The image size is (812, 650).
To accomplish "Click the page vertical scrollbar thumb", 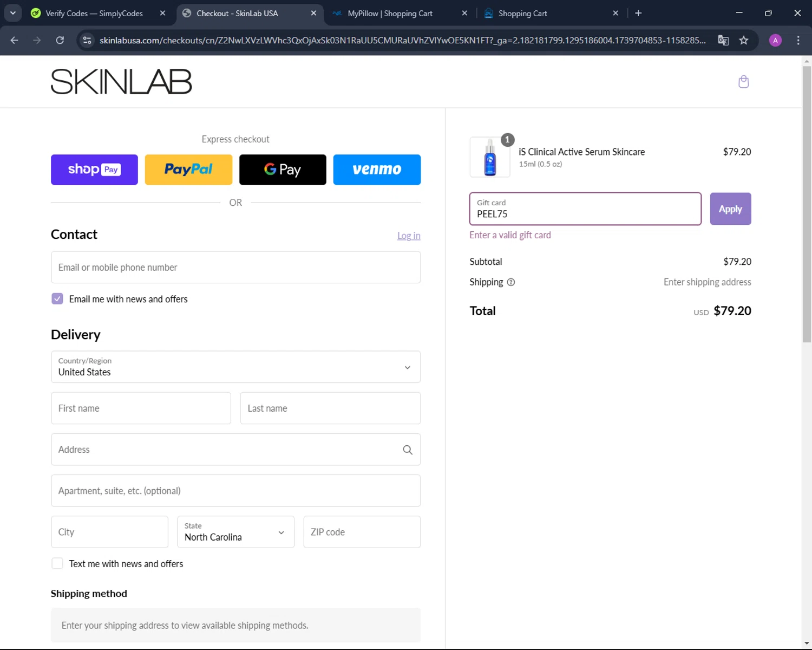I will click(807, 204).
